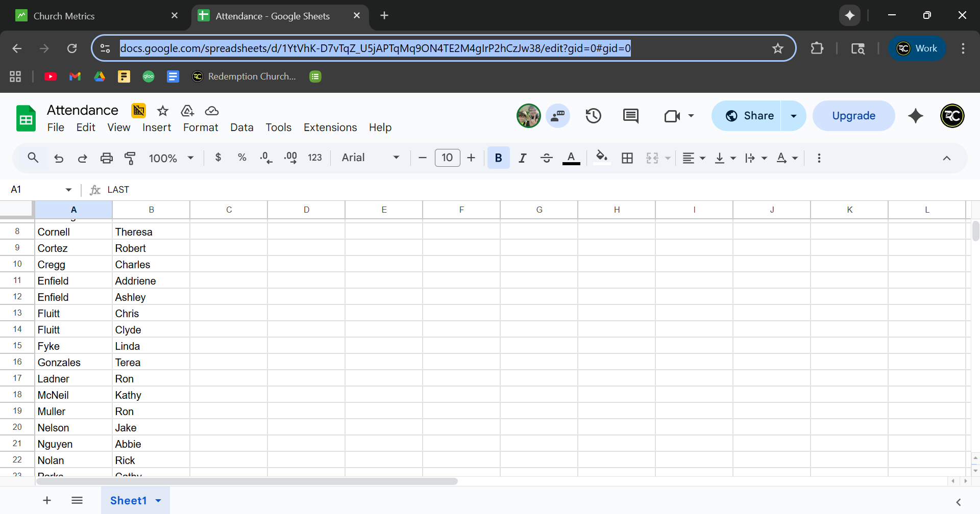Viewport: 980px width, 514px height.
Task: Expand the Share options arrow
Action: tap(794, 116)
